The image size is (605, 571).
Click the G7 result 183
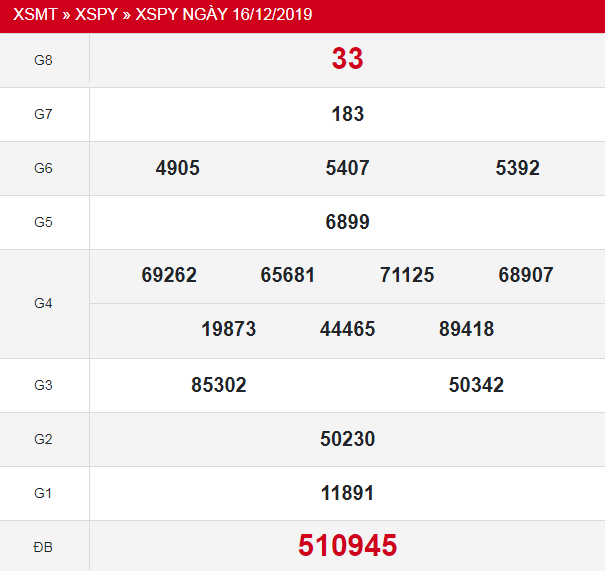tap(347, 114)
